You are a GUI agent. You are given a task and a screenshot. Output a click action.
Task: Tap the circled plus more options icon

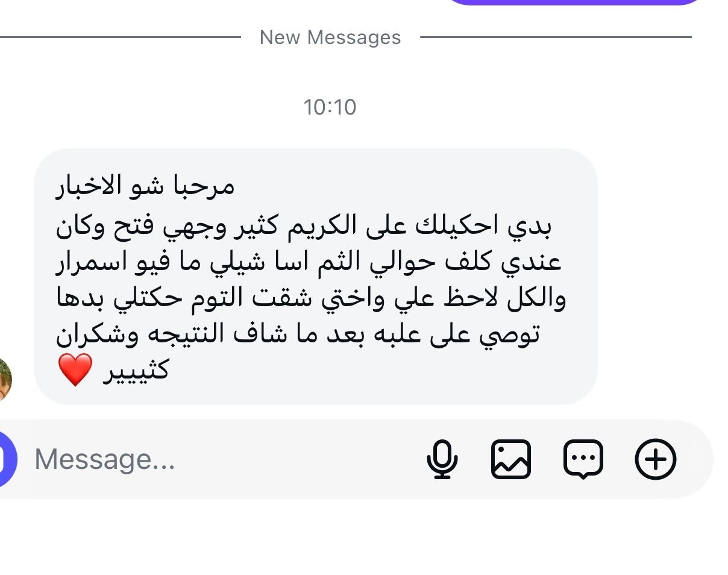(x=656, y=459)
